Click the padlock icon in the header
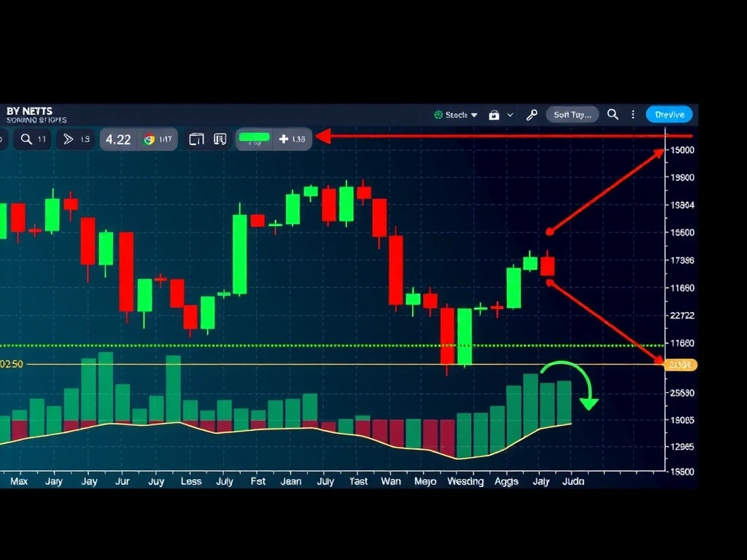This screenshot has height=560, width=747. click(492, 114)
